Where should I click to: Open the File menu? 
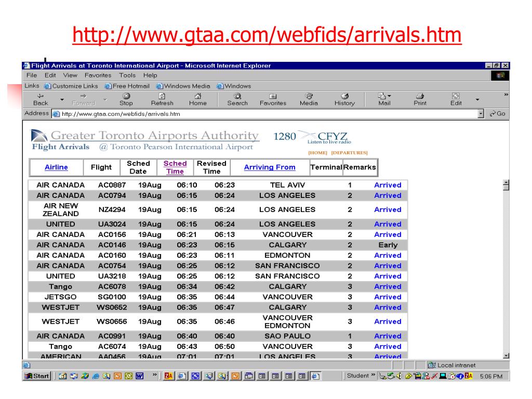[x=32, y=75]
